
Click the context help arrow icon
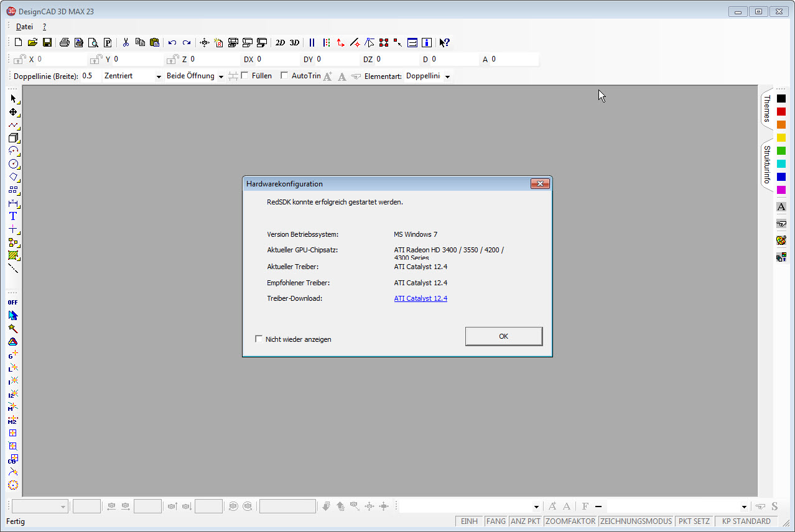coord(444,42)
